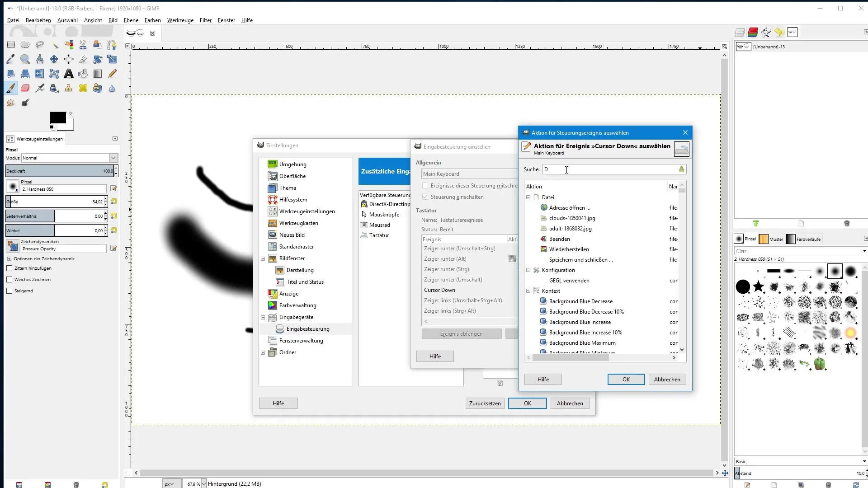
Task: Open the Werkzeuge menu
Action: pyautogui.click(x=180, y=20)
